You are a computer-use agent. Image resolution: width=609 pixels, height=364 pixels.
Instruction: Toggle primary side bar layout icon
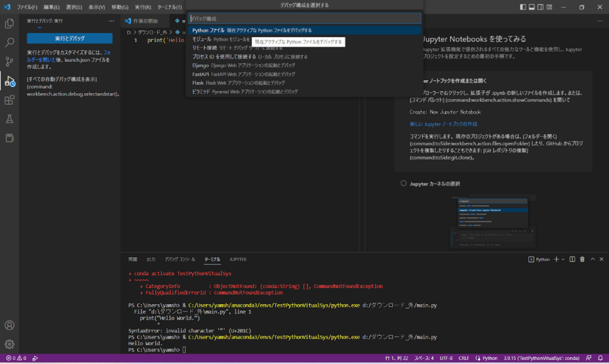coord(523,7)
